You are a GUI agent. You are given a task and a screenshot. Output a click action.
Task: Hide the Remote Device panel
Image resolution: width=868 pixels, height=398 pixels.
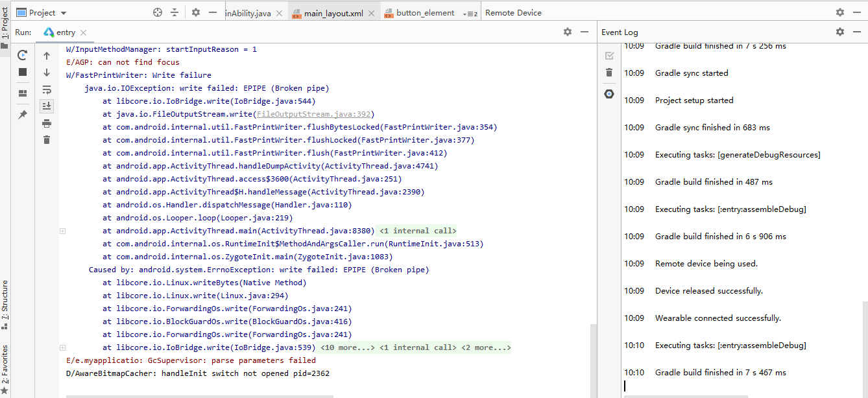[858, 12]
